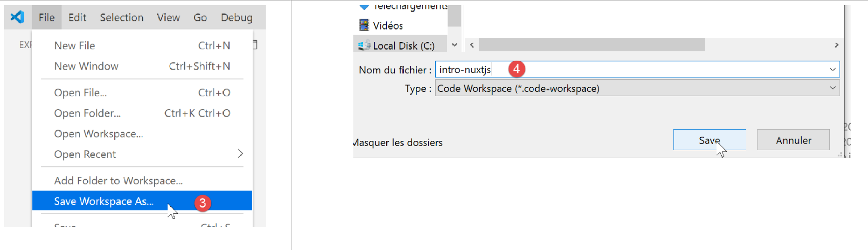Screen dimensions: 868x250
Task: Open the Type combo box
Action: [637, 88]
